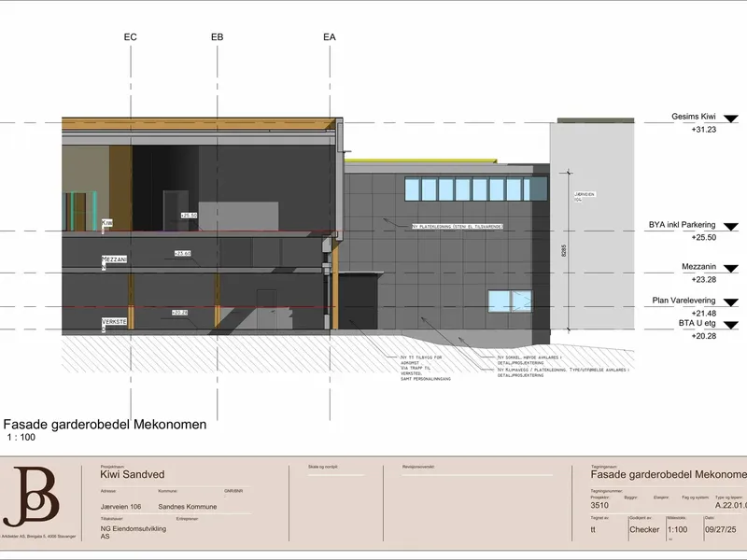
Task: Click the drawing name in the title block
Action: 669,474
